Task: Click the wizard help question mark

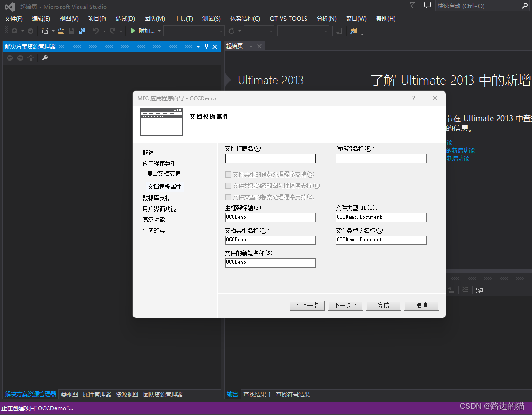Action: [x=413, y=98]
